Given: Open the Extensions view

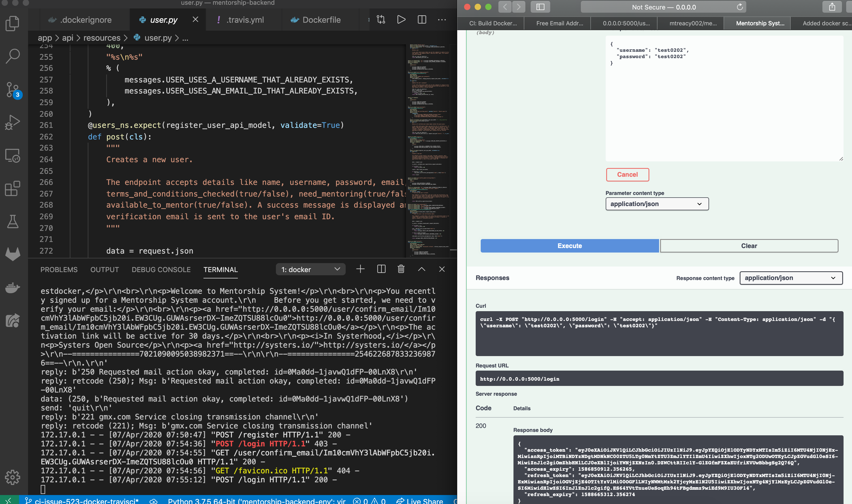Looking at the screenshot, I should coord(12,189).
